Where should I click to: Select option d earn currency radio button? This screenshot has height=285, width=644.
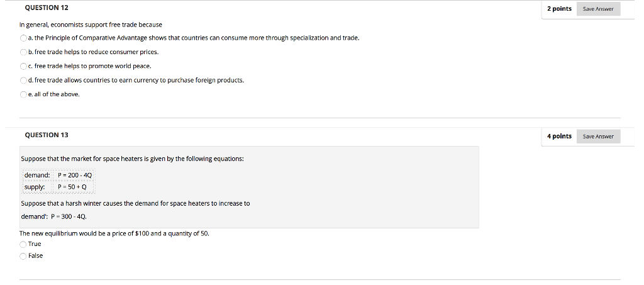pos(23,81)
